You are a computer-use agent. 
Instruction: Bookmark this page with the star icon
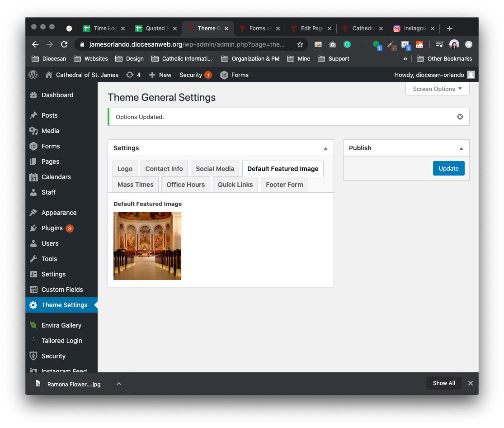coord(300,44)
